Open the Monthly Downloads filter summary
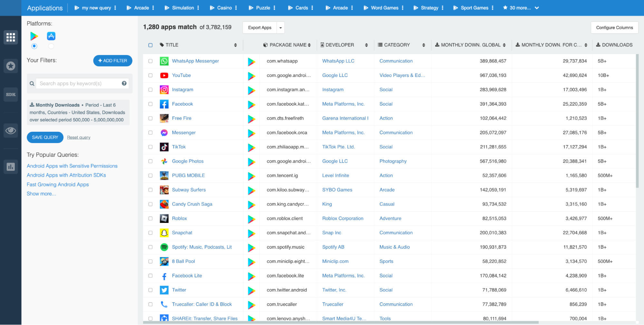 78,112
